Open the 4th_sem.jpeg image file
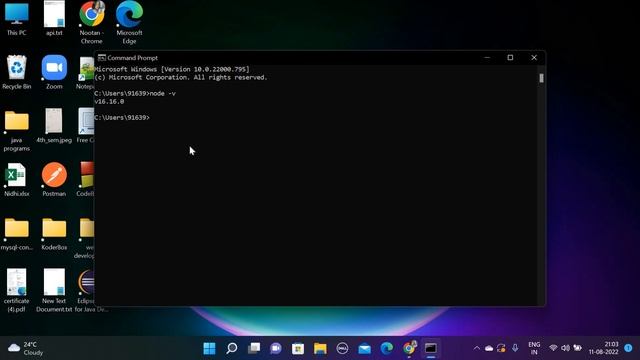The image size is (640, 360). (54, 126)
